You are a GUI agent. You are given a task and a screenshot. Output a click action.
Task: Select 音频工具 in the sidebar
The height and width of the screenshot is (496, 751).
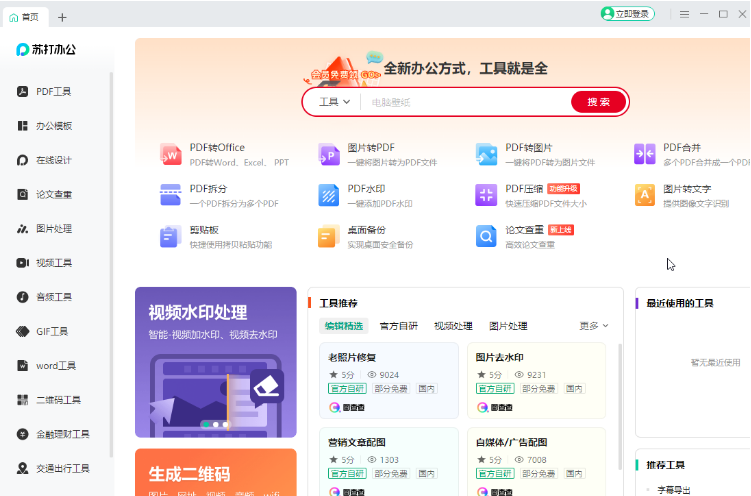pos(44,297)
